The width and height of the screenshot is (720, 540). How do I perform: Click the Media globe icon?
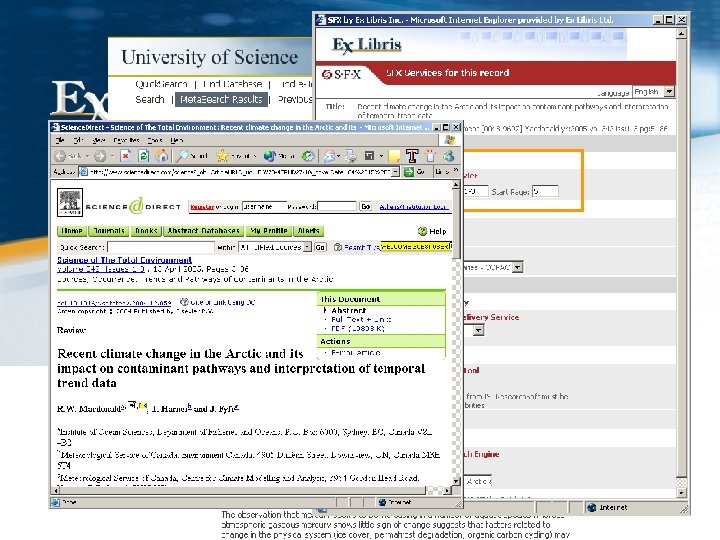(x=270, y=156)
